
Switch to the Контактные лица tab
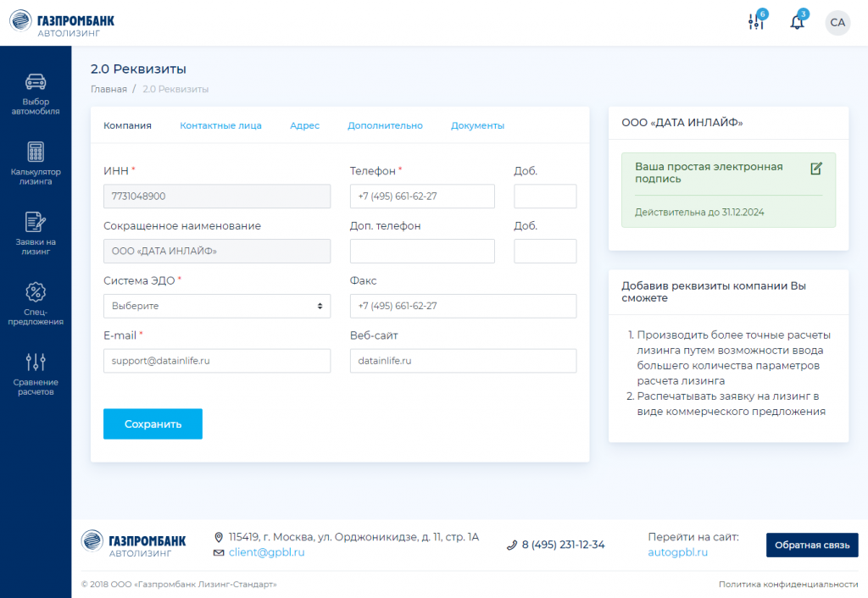pyautogui.click(x=221, y=125)
